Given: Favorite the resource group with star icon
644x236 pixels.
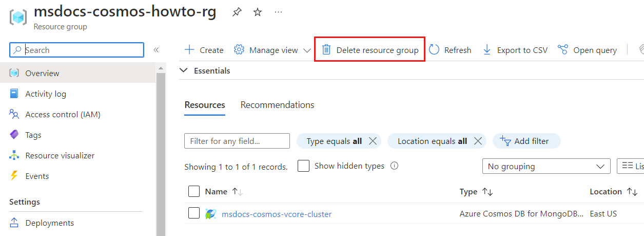Looking at the screenshot, I should click(258, 12).
